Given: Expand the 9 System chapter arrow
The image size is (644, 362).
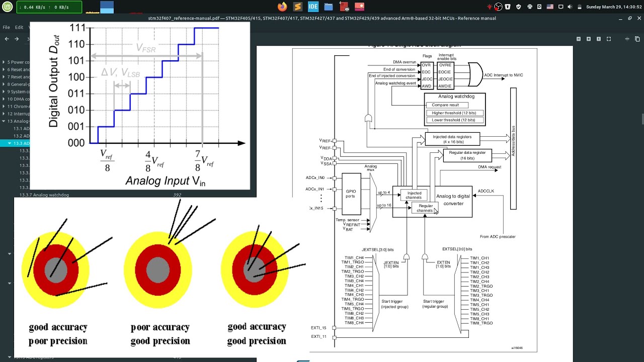Looking at the screenshot, I should (x=4, y=92).
